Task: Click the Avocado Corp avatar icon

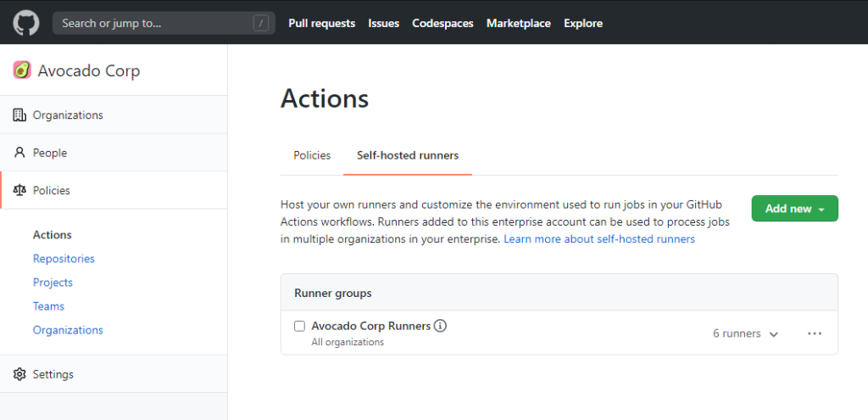Action: pos(22,70)
